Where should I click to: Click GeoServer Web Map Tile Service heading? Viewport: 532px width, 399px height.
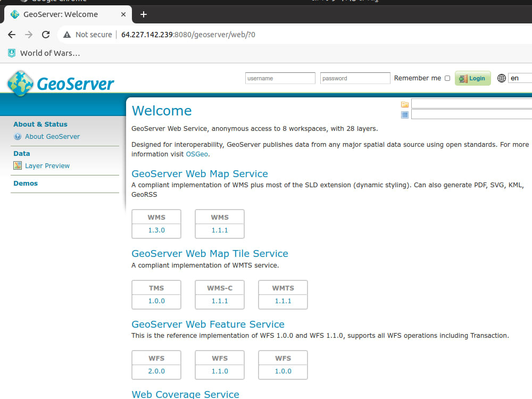coord(210,253)
